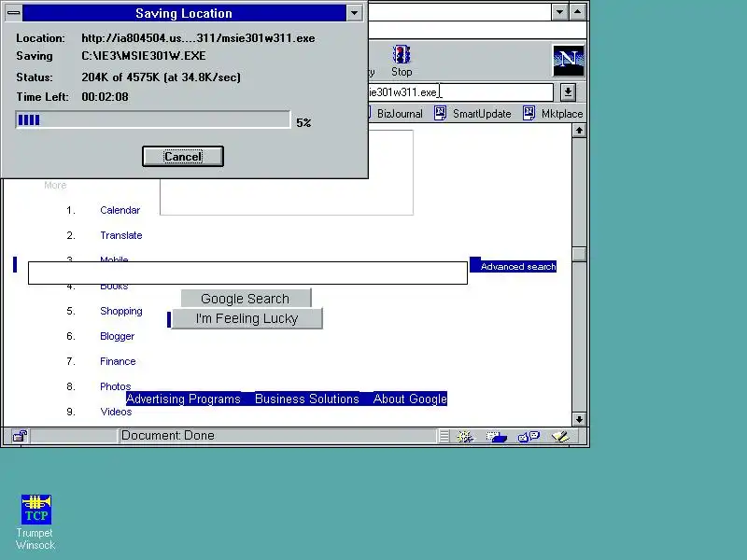Screen dimensions: 747x560
Task: Click the I'm Feeling Lucky button
Action: click(x=247, y=318)
